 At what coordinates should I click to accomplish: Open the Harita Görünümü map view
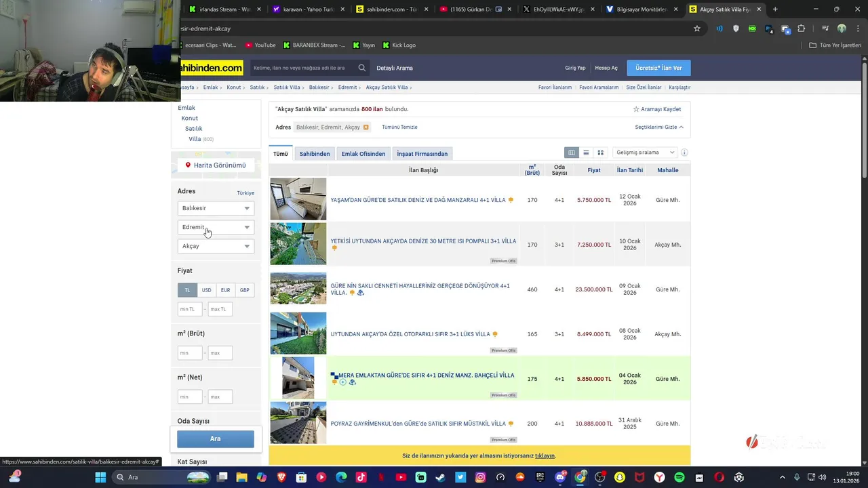click(x=216, y=165)
